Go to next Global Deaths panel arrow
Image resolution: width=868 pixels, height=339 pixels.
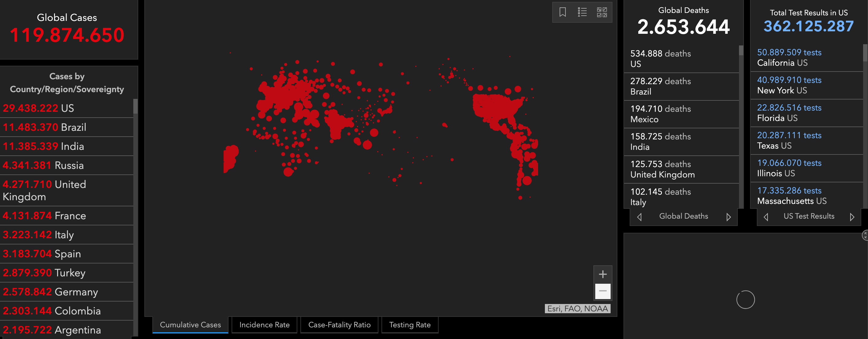click(x=728, y=217)
